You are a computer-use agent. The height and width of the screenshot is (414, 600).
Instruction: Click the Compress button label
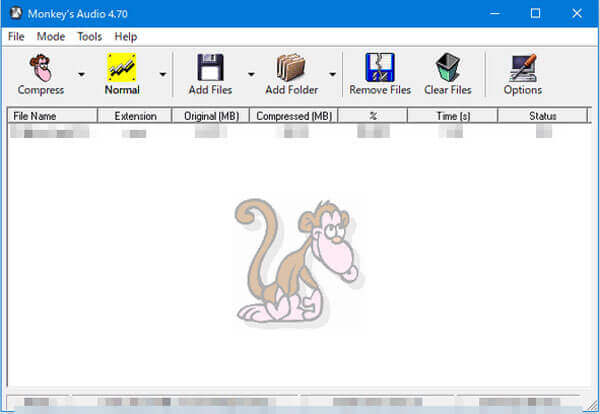(41, 90)
